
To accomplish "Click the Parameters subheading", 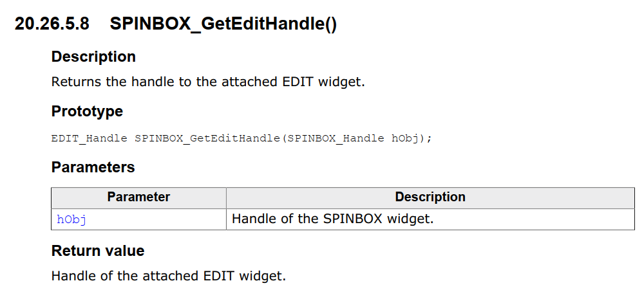I will 93,167.
